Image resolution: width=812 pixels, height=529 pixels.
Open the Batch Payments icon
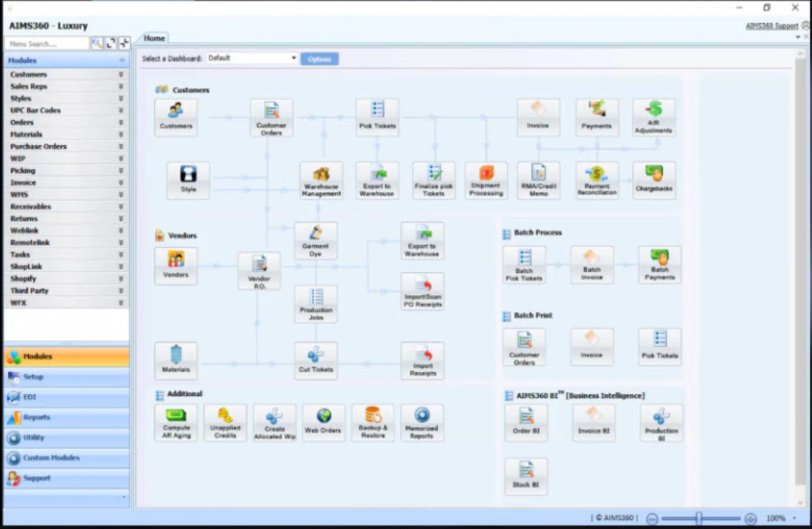(660, 265)
